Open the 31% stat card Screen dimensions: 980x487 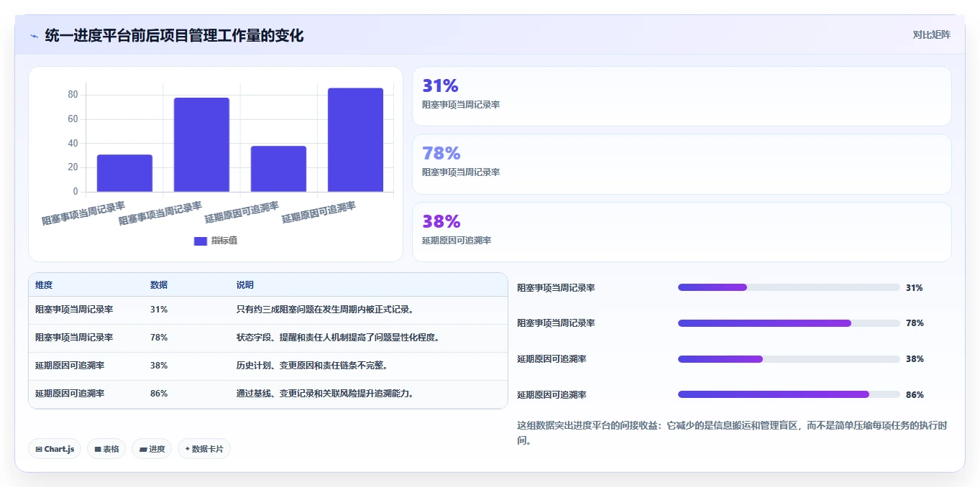[x=682, y=96]
